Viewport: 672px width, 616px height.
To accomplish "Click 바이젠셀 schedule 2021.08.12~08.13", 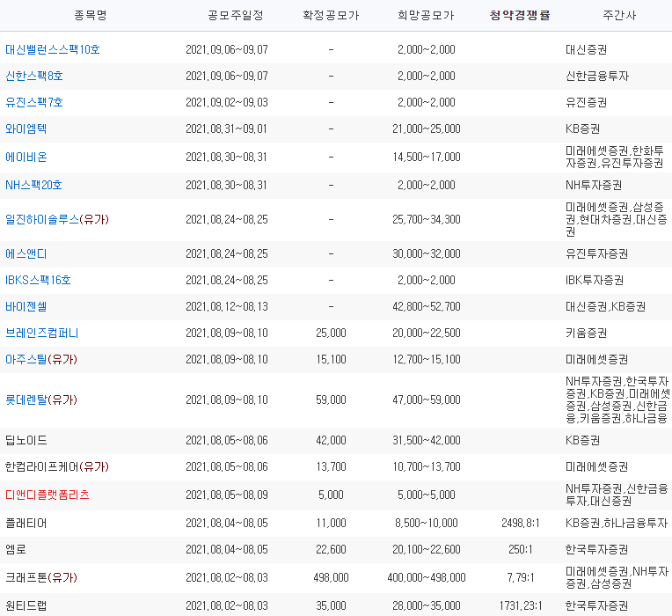I will [x=227, y=307].
